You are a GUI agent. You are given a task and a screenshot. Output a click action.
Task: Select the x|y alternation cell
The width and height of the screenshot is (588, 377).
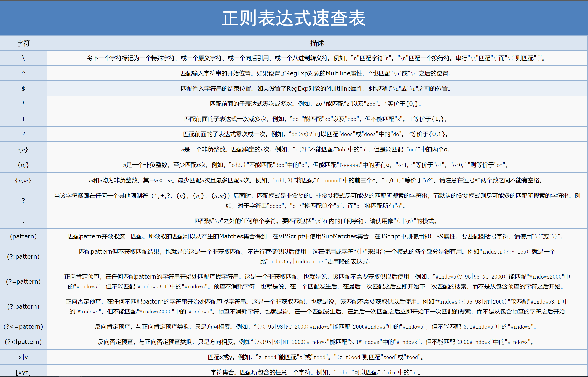click(x=23, y=357)
